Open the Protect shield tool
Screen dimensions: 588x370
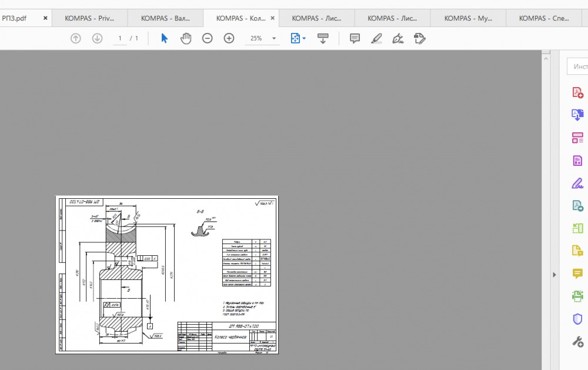tap(577, 319)
